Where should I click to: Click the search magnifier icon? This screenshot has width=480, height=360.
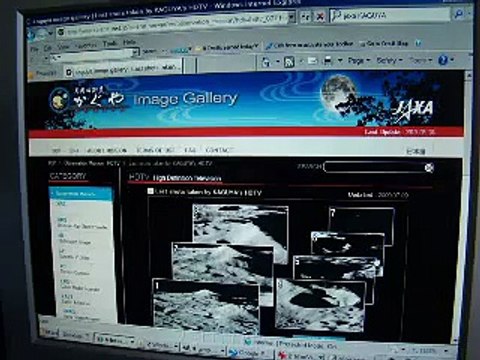point(459,14)
